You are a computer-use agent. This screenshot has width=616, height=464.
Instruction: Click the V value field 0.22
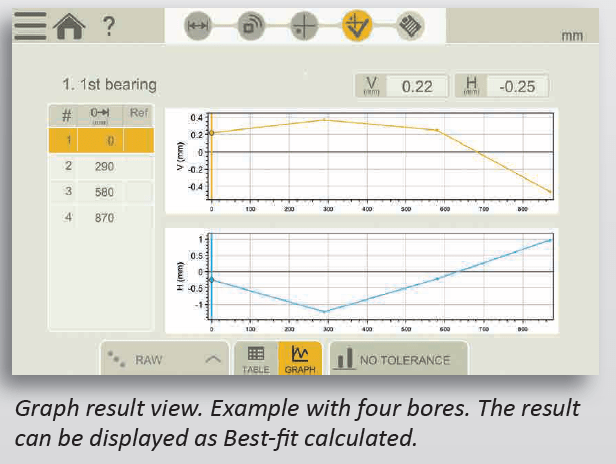(x=416, y=87)
